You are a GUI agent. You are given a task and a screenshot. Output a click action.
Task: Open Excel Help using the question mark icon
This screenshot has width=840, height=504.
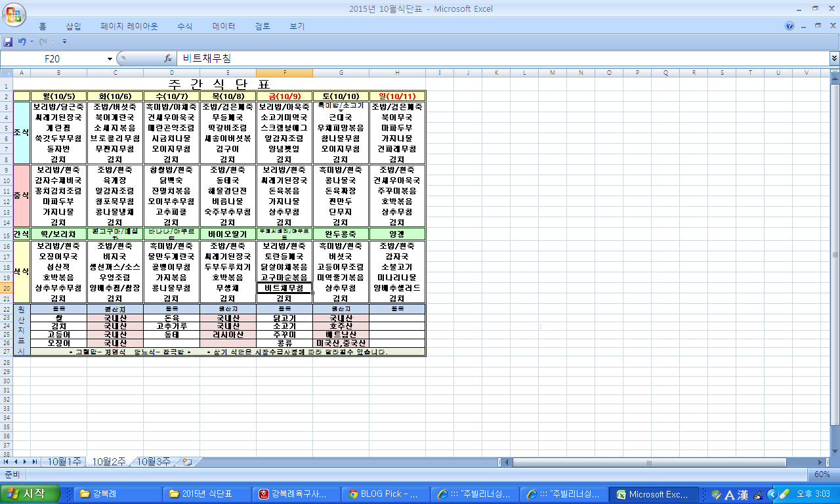point(789,26)
